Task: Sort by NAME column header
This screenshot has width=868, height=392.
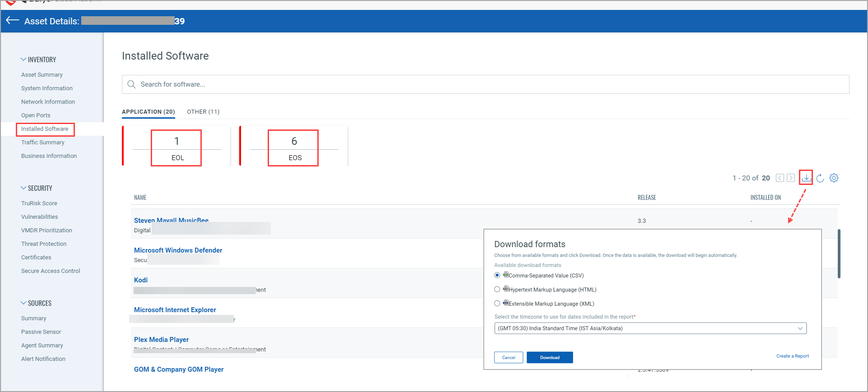Action: (140, 198)
